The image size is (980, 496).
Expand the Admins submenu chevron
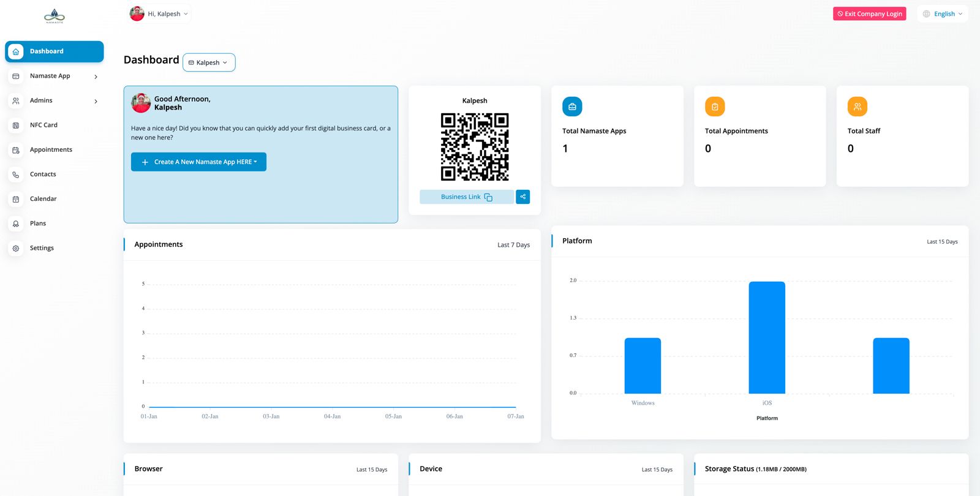tap(96, 101)
